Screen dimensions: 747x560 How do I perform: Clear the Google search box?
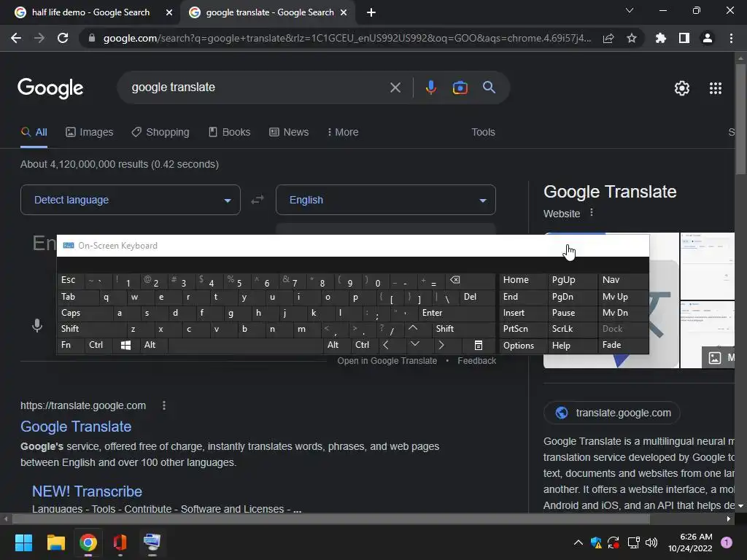(x=395, y=87)
